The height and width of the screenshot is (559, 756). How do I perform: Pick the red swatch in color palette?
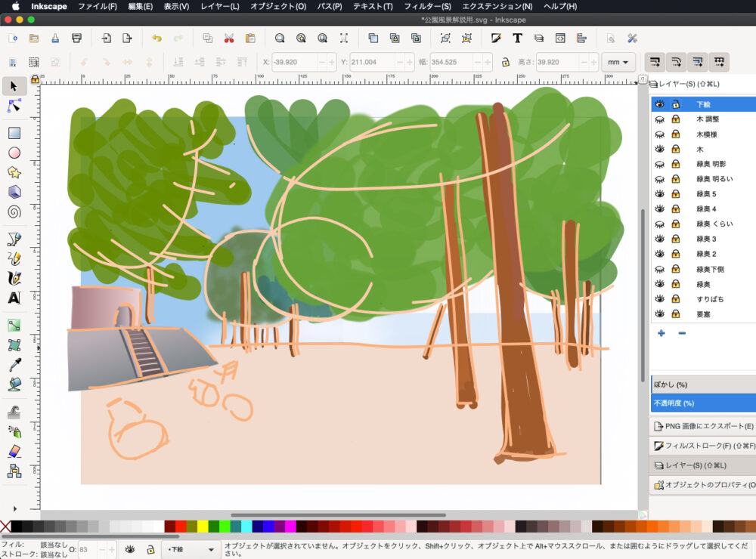click(180, 527)
